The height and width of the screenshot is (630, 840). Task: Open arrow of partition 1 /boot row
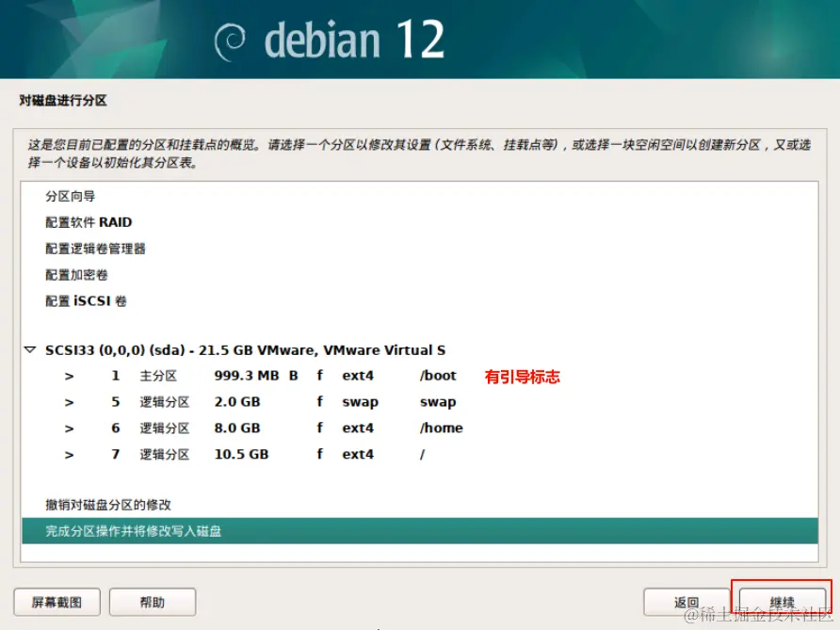pyautogui.click(x=69, y=376)
